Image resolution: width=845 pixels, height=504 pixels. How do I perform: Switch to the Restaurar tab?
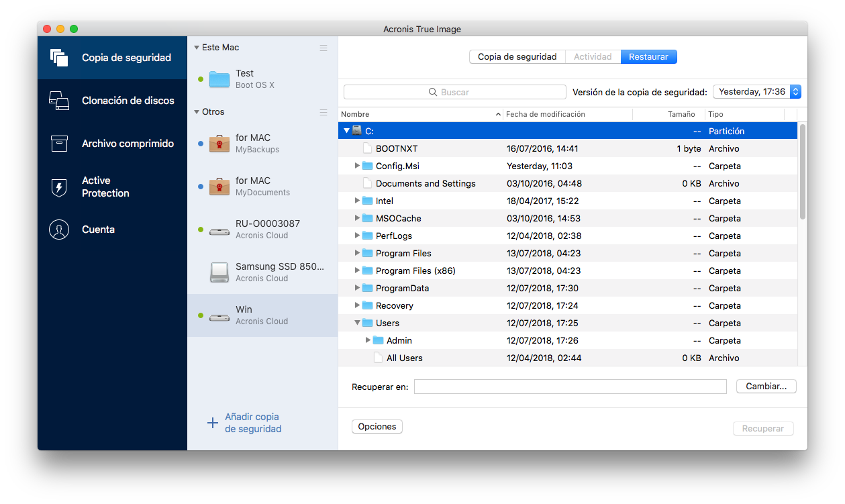(648, 57)
